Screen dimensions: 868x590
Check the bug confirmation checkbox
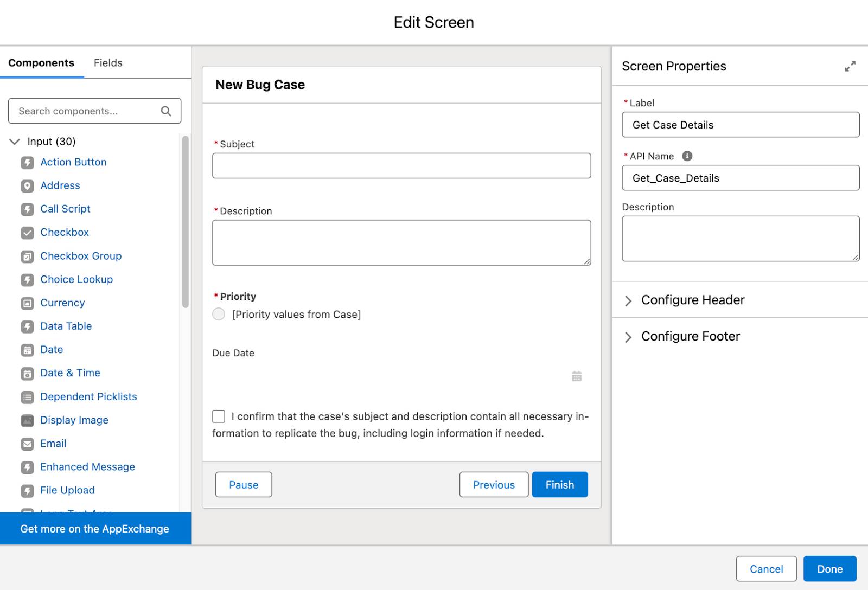click(x=219, y=416)
